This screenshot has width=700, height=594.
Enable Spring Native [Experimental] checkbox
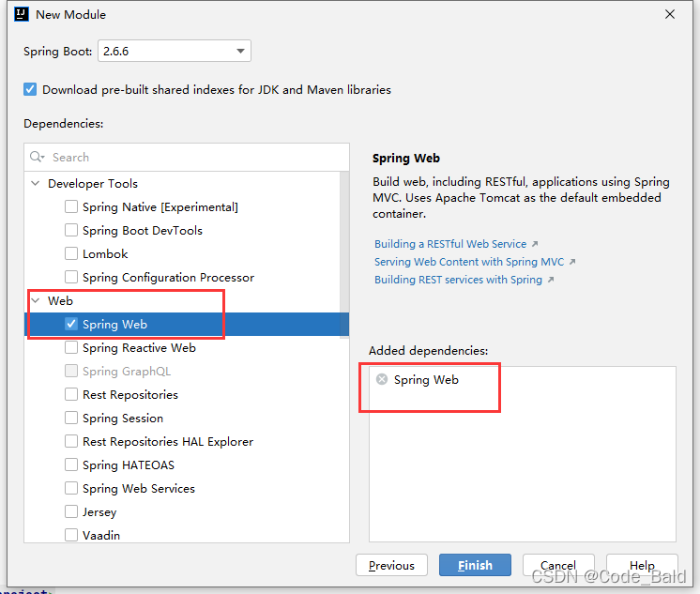pos(71,206)
